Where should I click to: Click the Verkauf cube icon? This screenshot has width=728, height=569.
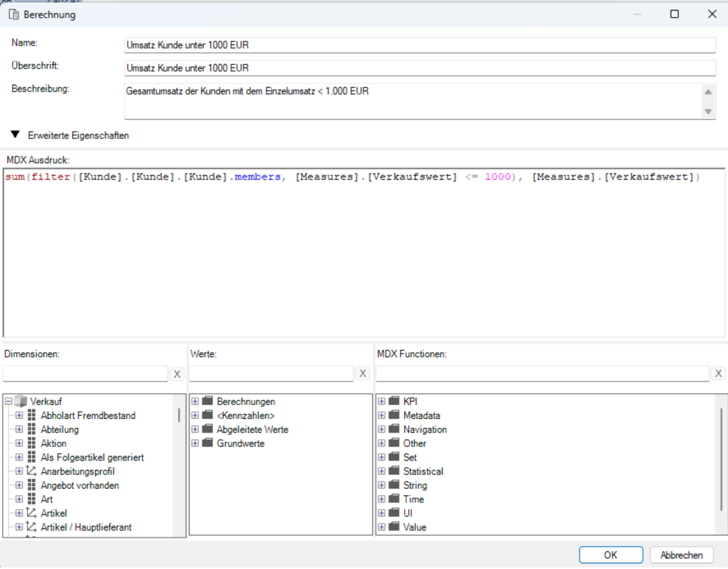pyautogui.click(x=20, y=401)
